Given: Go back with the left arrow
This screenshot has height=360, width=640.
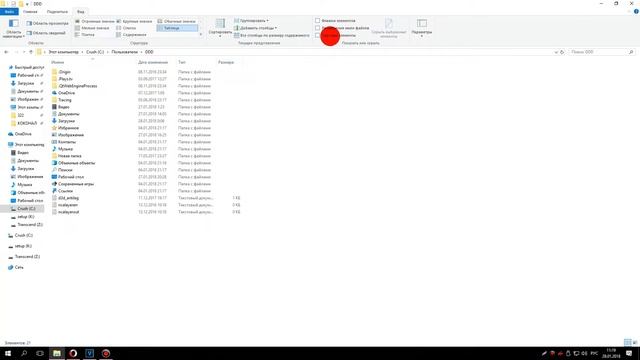Looking at the screenshot, I should click(6, 52).
